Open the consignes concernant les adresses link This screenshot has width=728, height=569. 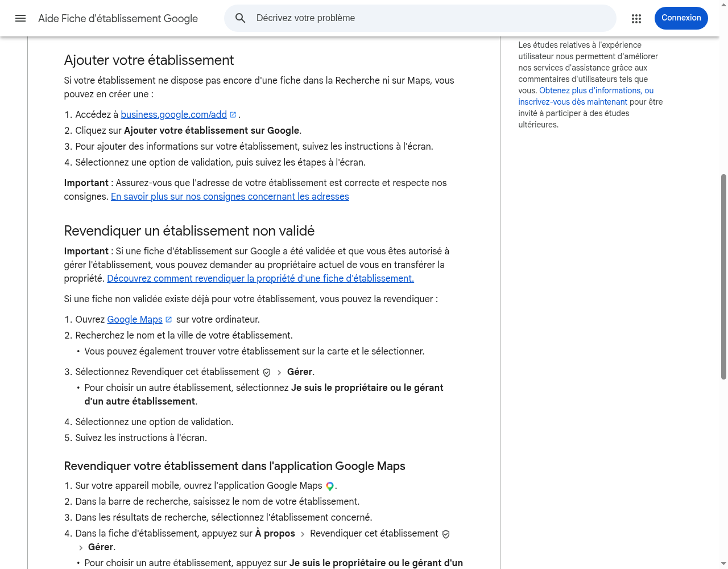[230, 197]
